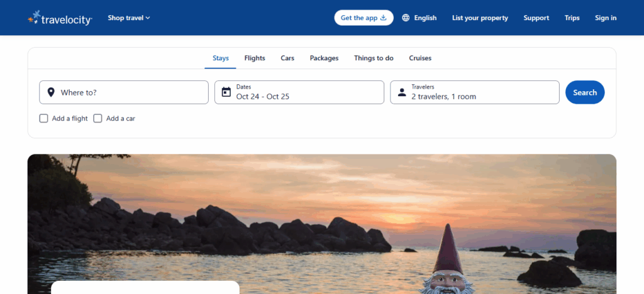644x294 pixels.
Task: Expand the Shop travel dropdown
Action: pyautogui.click(x=129, y=18)
